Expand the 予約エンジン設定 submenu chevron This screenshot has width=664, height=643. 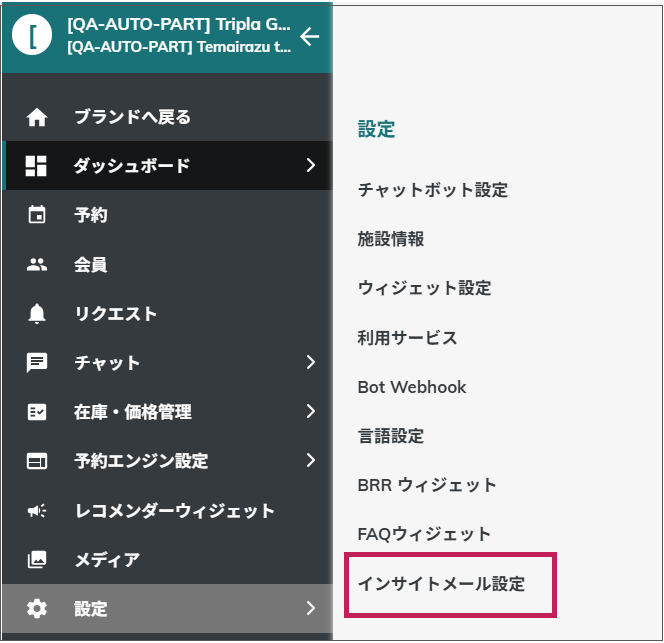[x=311, y=460]
